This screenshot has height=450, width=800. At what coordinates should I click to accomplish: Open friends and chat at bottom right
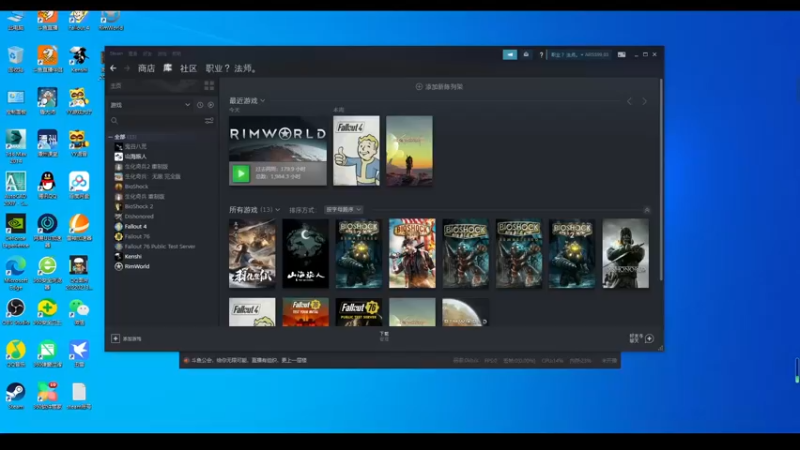pyautogui.click(x=641, y=338)
